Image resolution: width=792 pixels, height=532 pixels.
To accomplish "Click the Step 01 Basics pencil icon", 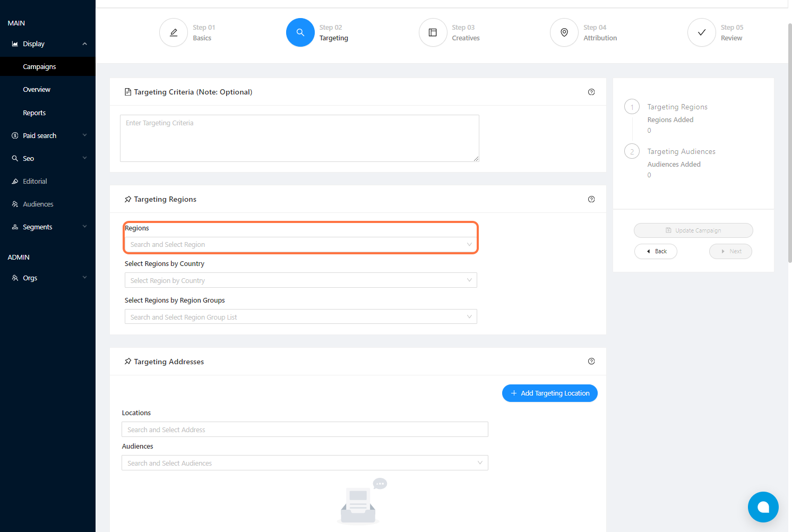I will pos(174,32).
